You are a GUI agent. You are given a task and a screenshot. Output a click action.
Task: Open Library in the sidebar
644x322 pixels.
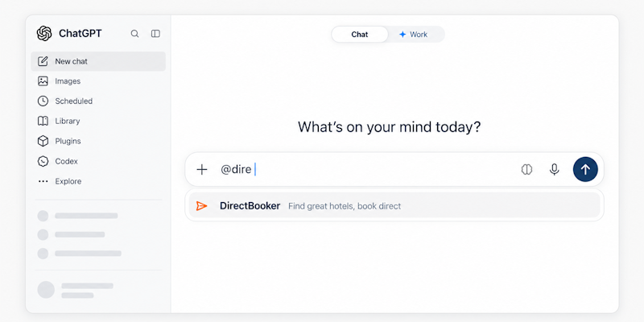pyautogui.click(x=98, y=122)
